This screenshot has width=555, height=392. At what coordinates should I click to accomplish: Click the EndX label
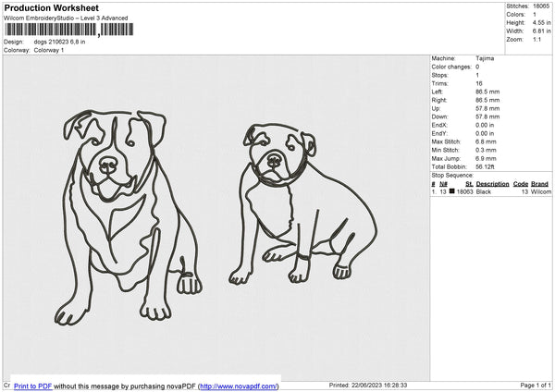point(439,125)
